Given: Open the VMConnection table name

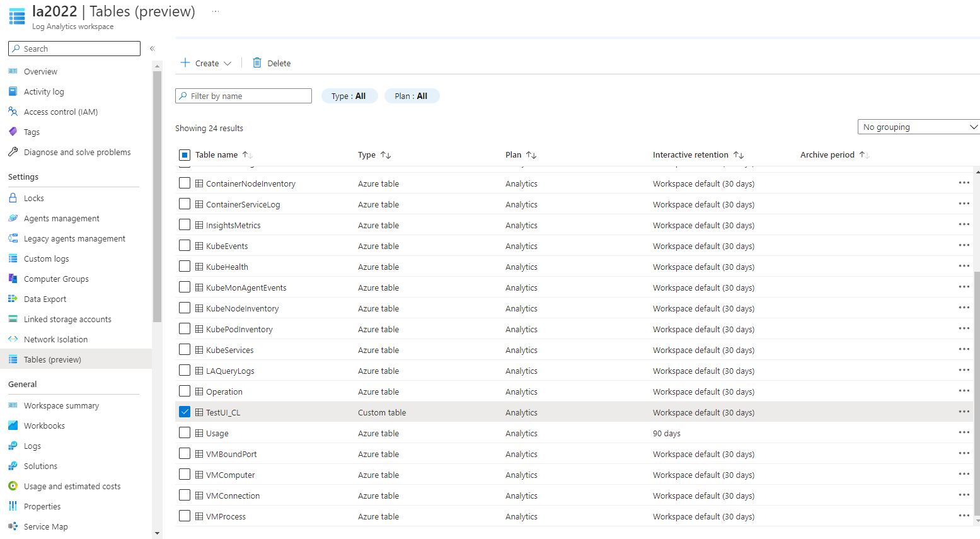Looking at the screenshot, I should (233, 496).
